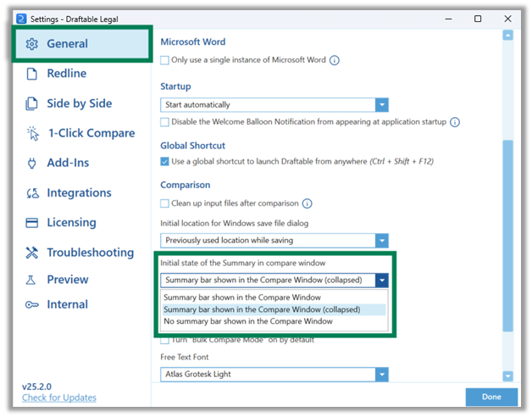Open the Free Text Font dropdown arrow
Viewport: 532px width, 417px height.
[382, 375]
